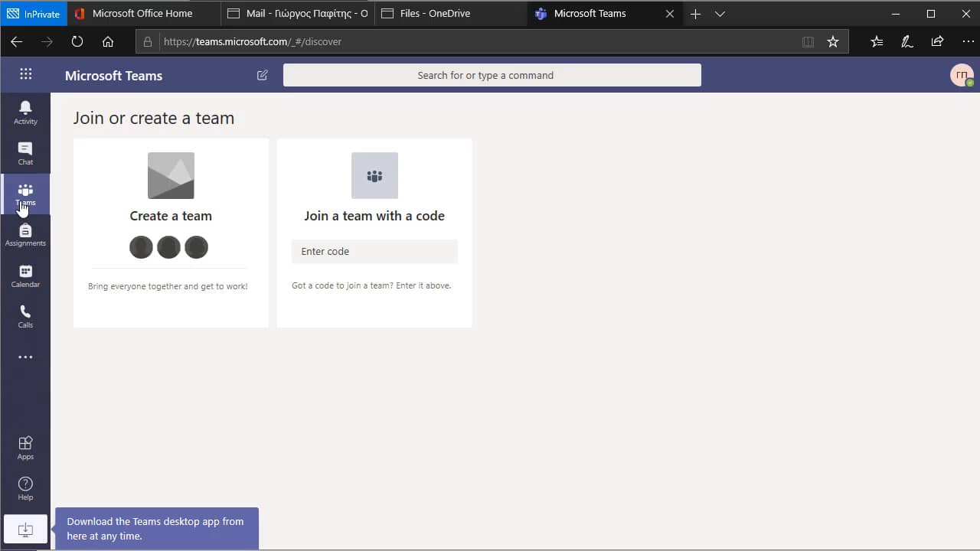Share this page icon
The height and width of the screenshot is (551, 980).
[x=937, y=42]
